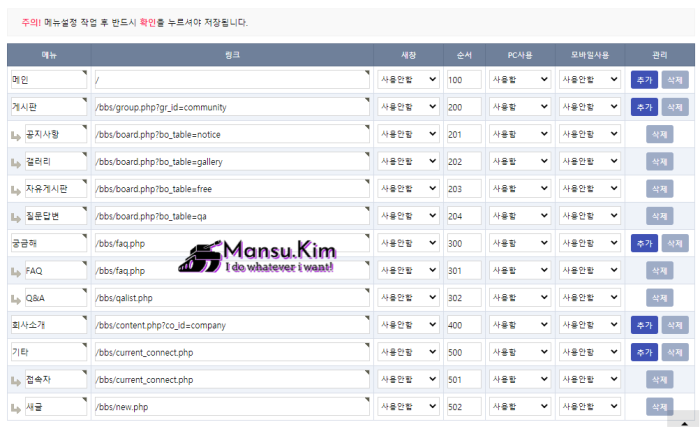The width and height of the screenshot is (700, 429).
Task: Remove the 접속자 row using 삭제
Action: click(x=659, y=379)
